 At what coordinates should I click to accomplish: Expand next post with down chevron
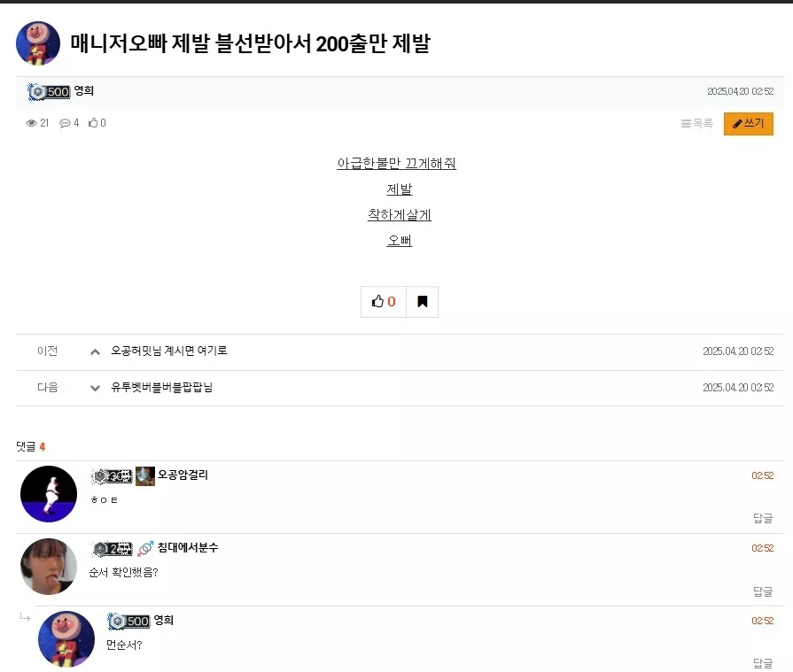pos(95,388)
